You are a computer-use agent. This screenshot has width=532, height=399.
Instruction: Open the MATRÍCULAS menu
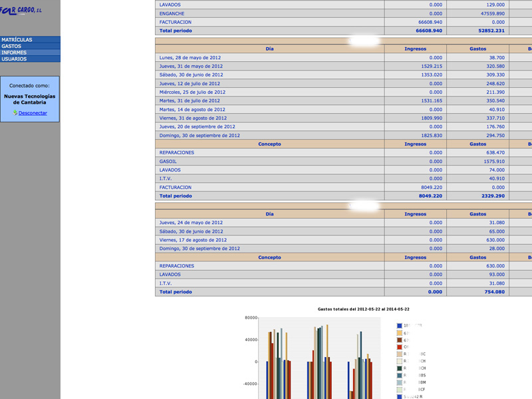point(30,40)
